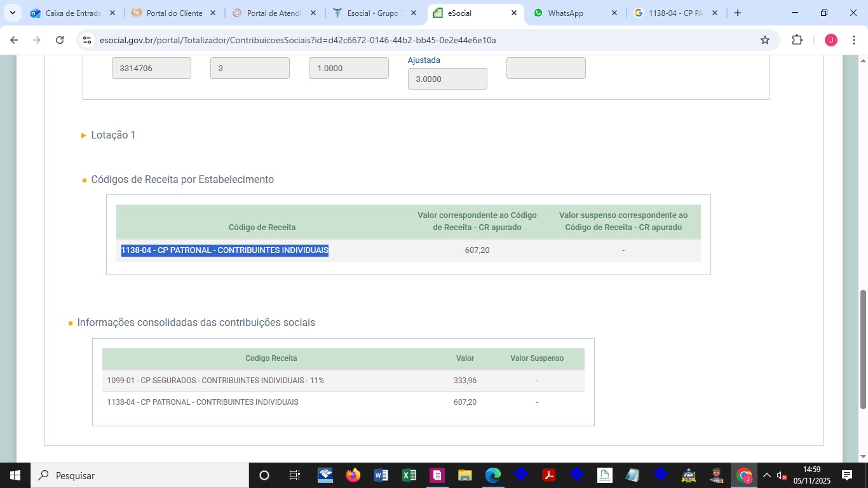Image resolution: width=868 pixels, height=488 pixels.
Task: Open the tab search dropdown arrow
Action: 12,13
